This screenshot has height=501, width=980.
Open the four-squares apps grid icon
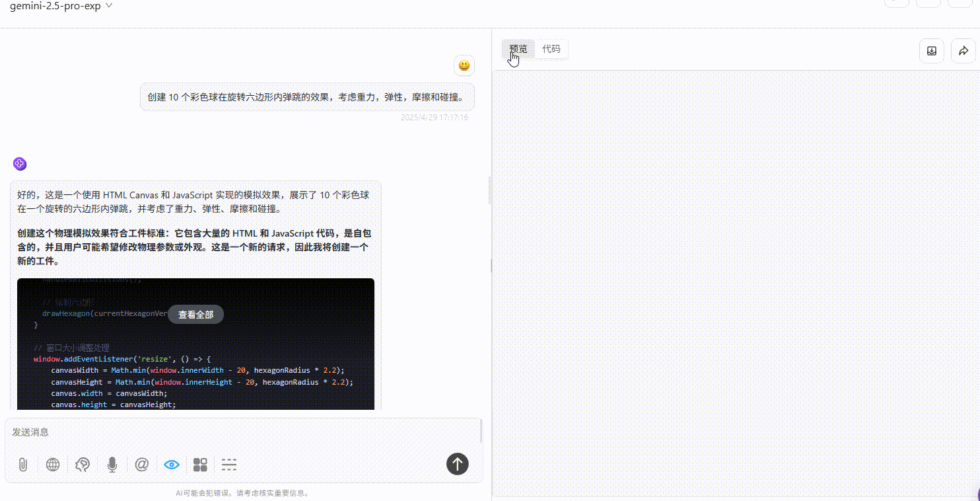tap(200, 465)
